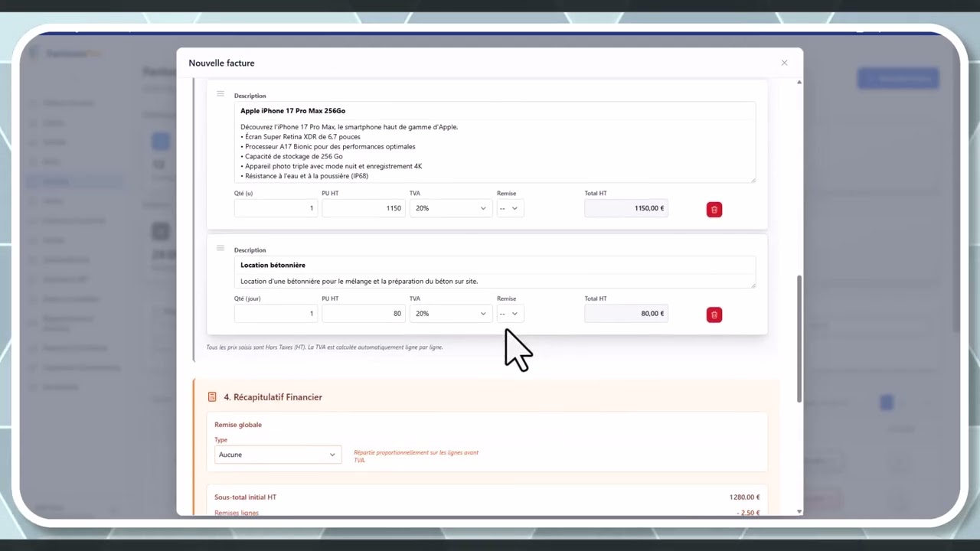Click bétonnière description text line
Image resolution: width=980 pixels, height=551 pixels.
coord(495,281)
